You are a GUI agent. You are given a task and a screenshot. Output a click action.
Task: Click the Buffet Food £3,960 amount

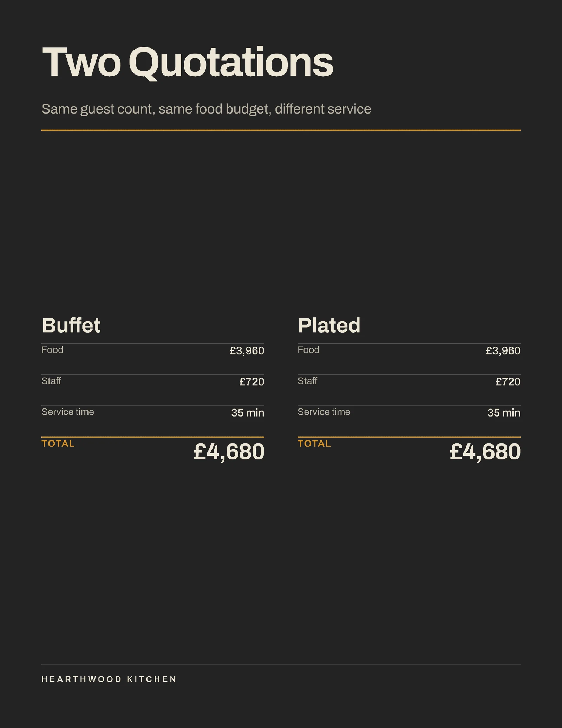coord(247,350)
